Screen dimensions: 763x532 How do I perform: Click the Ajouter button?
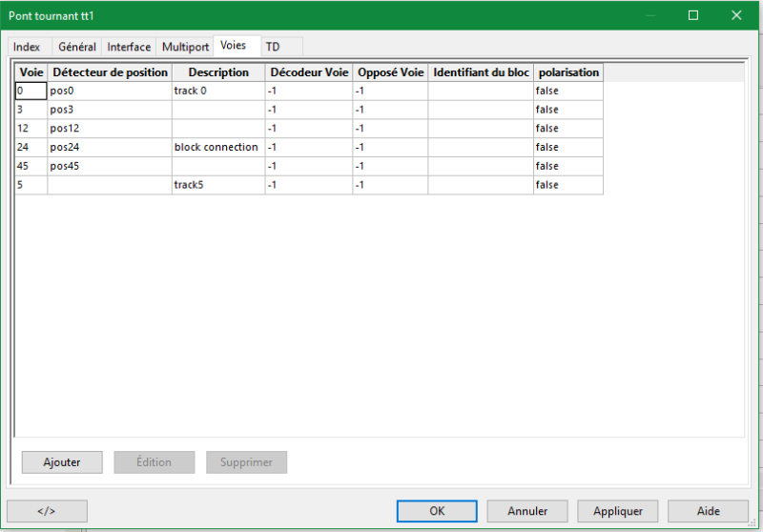click(62, 462)
